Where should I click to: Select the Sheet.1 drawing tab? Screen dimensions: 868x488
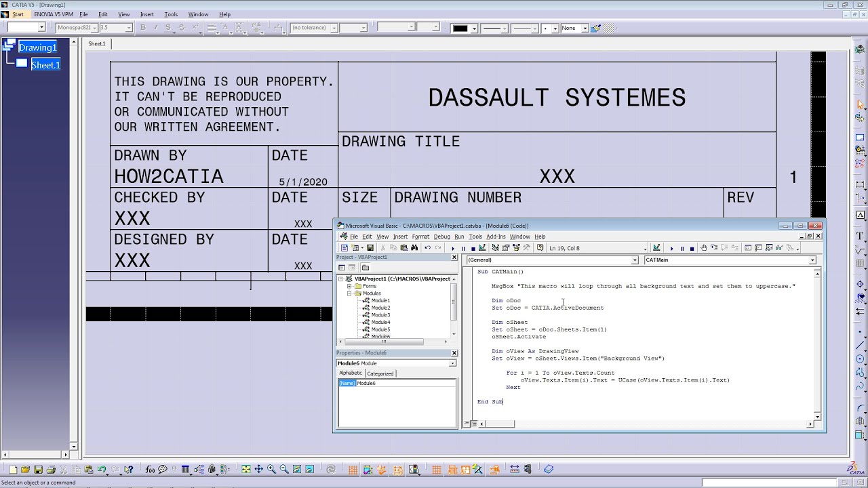click(97, 43)
